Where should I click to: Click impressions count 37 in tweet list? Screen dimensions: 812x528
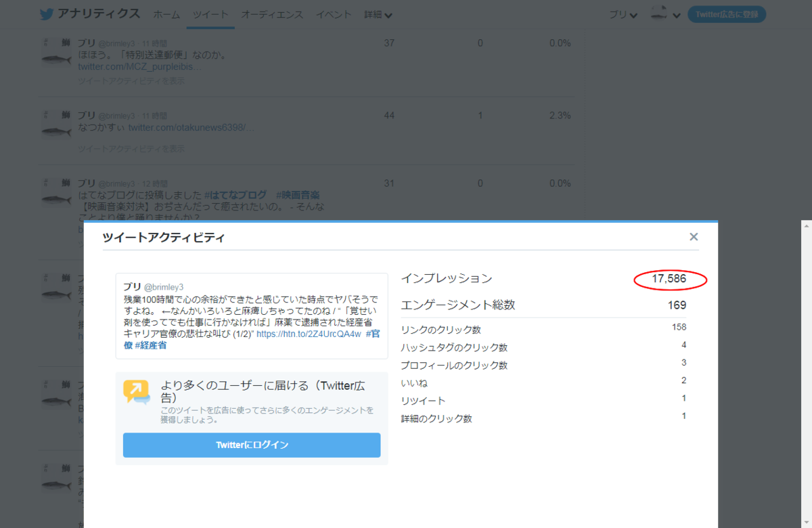389,43
